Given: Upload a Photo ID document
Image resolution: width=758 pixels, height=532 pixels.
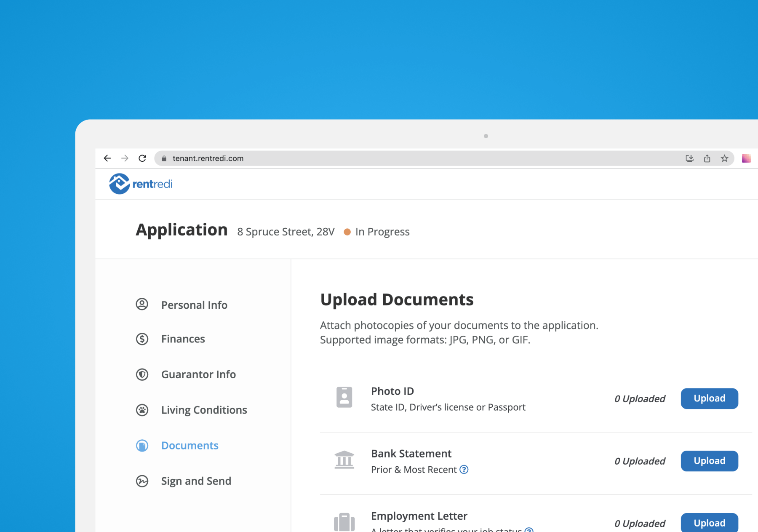Looking at the screenshot, I should [x=709, y=398].
